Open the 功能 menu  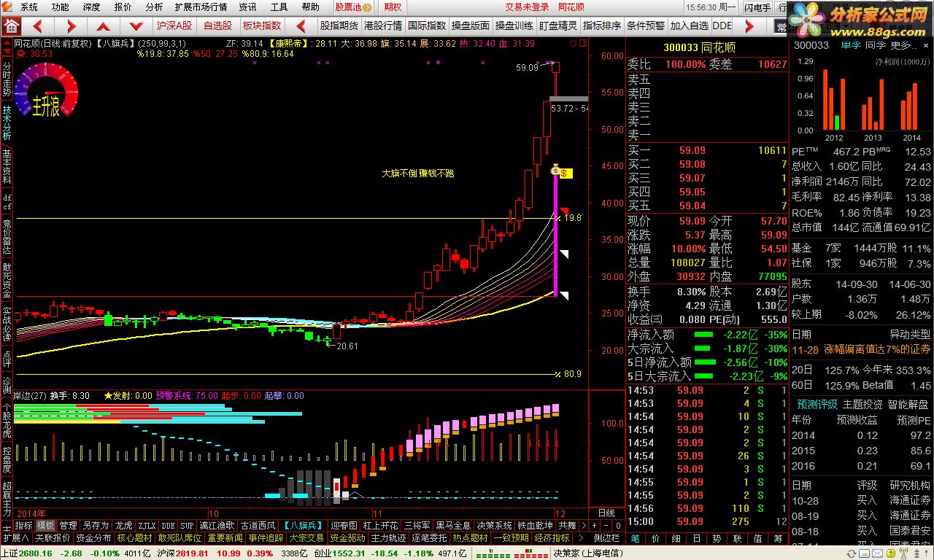pos(60,7)
